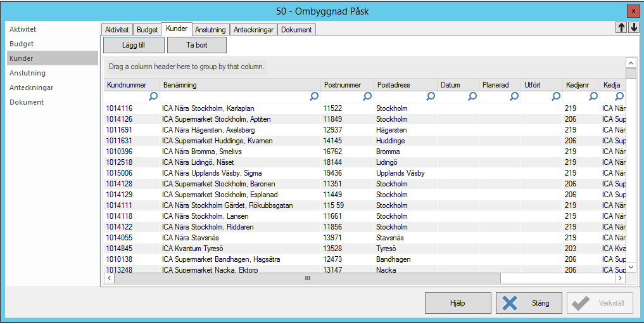The width and height of the screenshot is (644, 324).
Task: Click the horizontal scrollbar thumb
Action: (308, 278)
